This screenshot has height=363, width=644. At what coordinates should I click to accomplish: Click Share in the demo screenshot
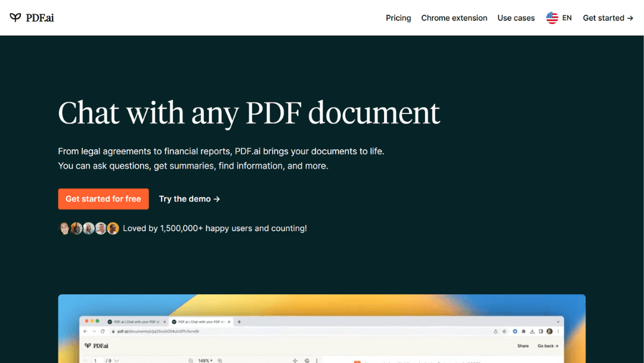(x=523, y=346)
